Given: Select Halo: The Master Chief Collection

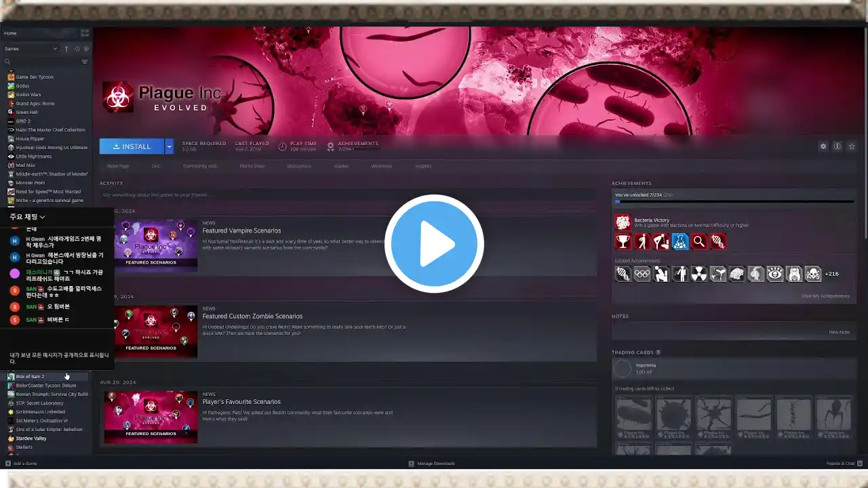Looking at the screenshot, I should tap(50, 130).
